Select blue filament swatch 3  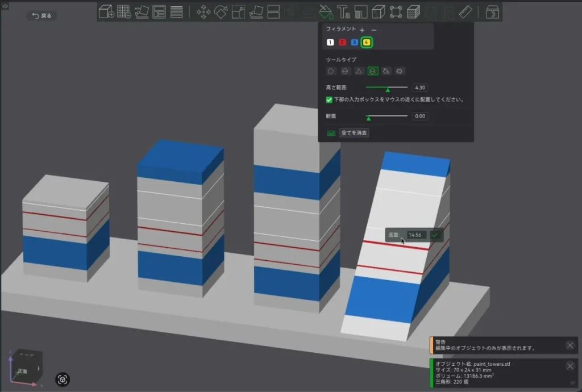(x=354, y=42)
